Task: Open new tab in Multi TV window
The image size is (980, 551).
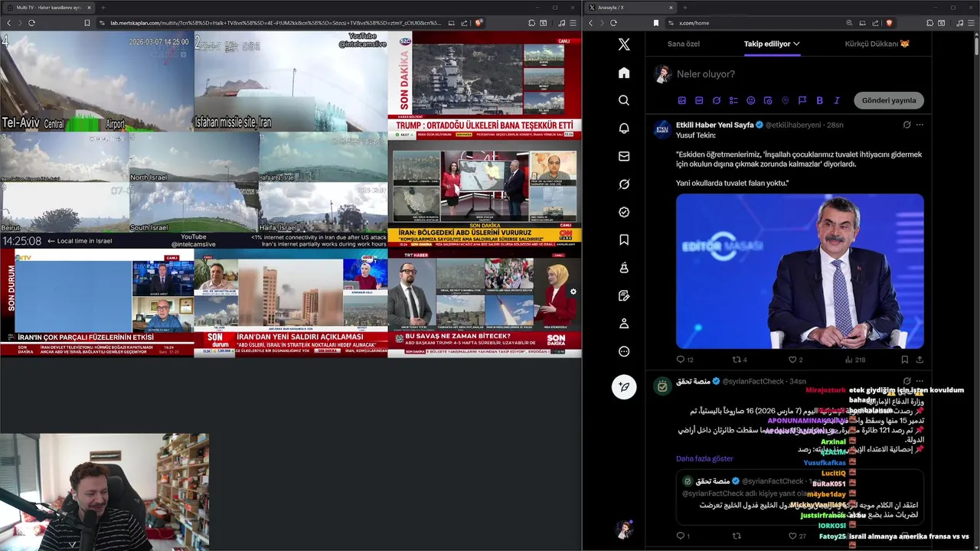Action: pos(104,7)
